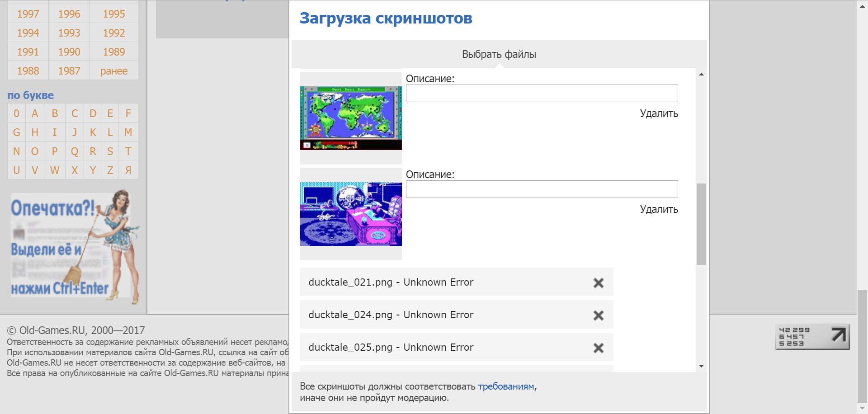868x414 pixels.
Task: Show games from earlier years (ранее)
Action: click(x=114, y=71)
